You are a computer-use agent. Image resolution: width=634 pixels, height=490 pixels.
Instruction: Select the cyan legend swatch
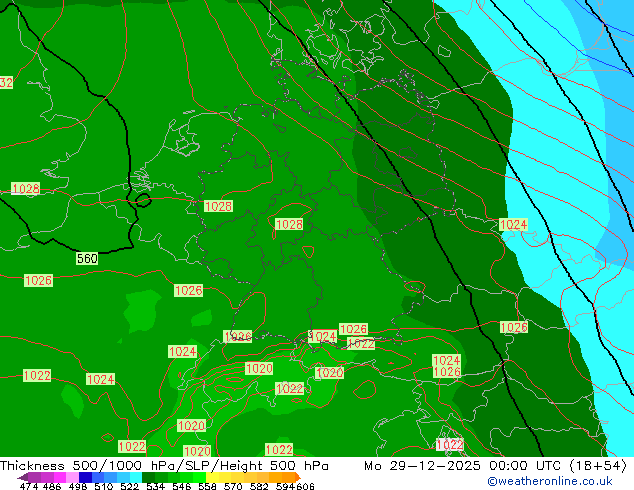pyautogui.click(x=136, y=477)
